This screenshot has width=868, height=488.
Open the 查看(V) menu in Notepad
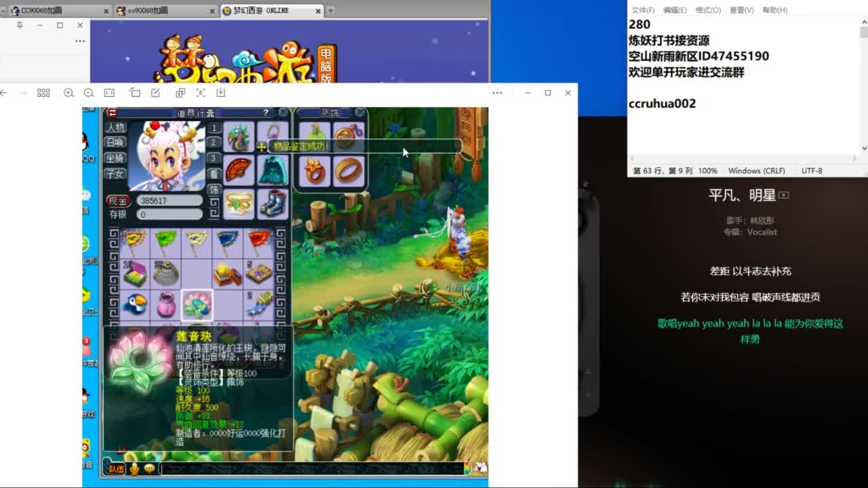click(741, 10)
